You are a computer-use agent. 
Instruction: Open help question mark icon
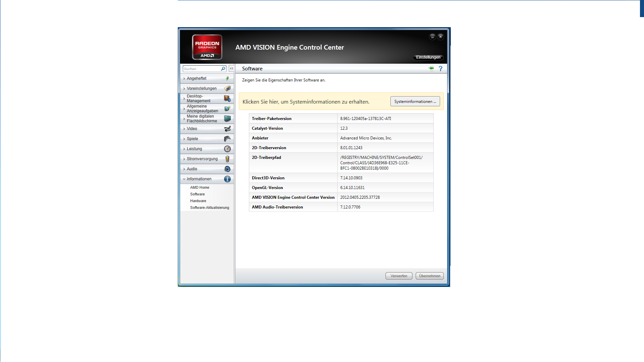(440, 68)
